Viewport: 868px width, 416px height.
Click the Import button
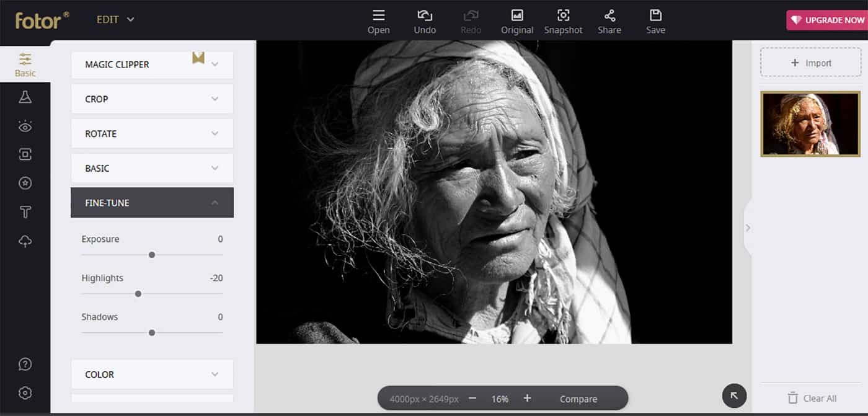click(x=811, y=63)
